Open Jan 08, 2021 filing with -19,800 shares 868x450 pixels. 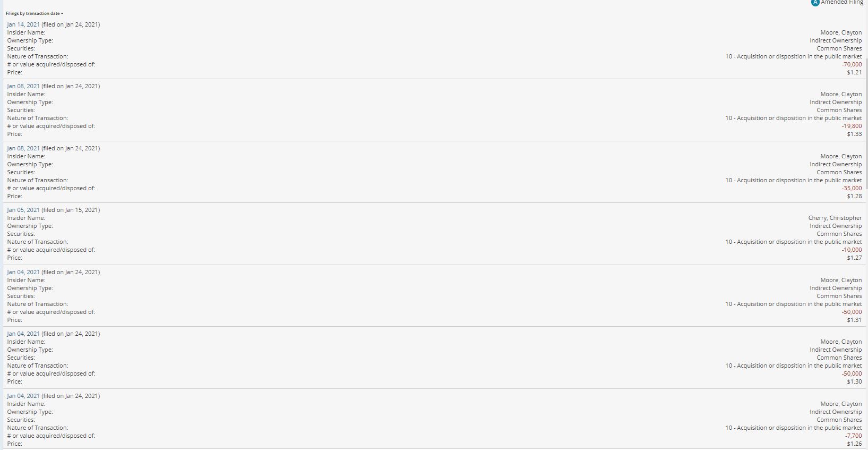pos(23,86)
